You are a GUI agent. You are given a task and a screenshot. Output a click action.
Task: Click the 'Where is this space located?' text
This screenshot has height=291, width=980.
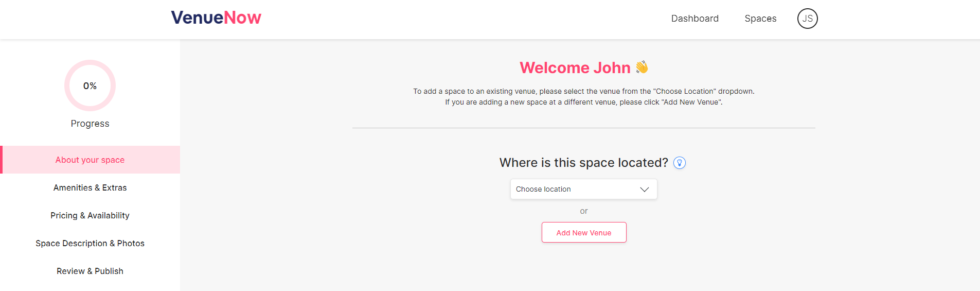click(x=583, y=163)
